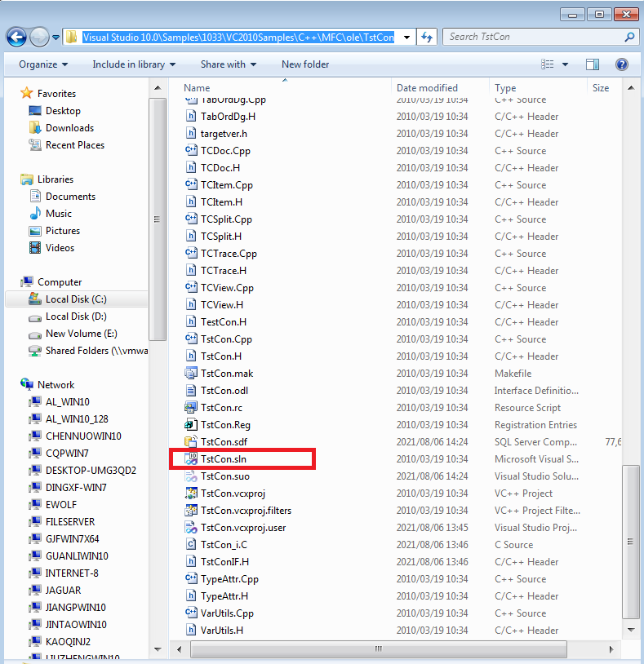This screenshot has height=664, width=644.
Task: Expand the address bar history dropdown
Action: tap(406, 38)
